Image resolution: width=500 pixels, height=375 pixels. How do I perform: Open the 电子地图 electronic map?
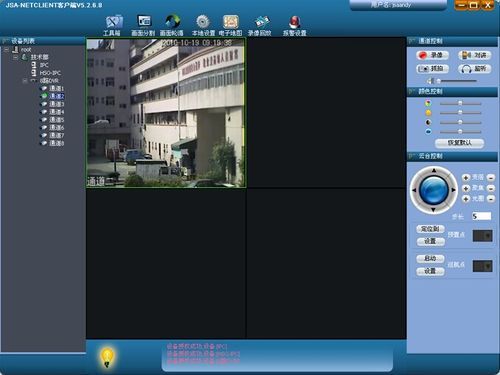point(230,25)
